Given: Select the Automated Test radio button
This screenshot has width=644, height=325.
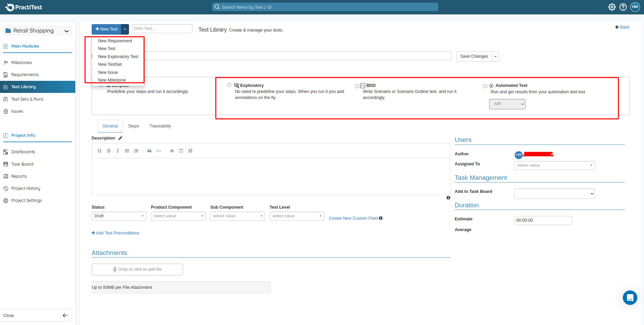Looking at the screenshot, I should click(485, 86).
